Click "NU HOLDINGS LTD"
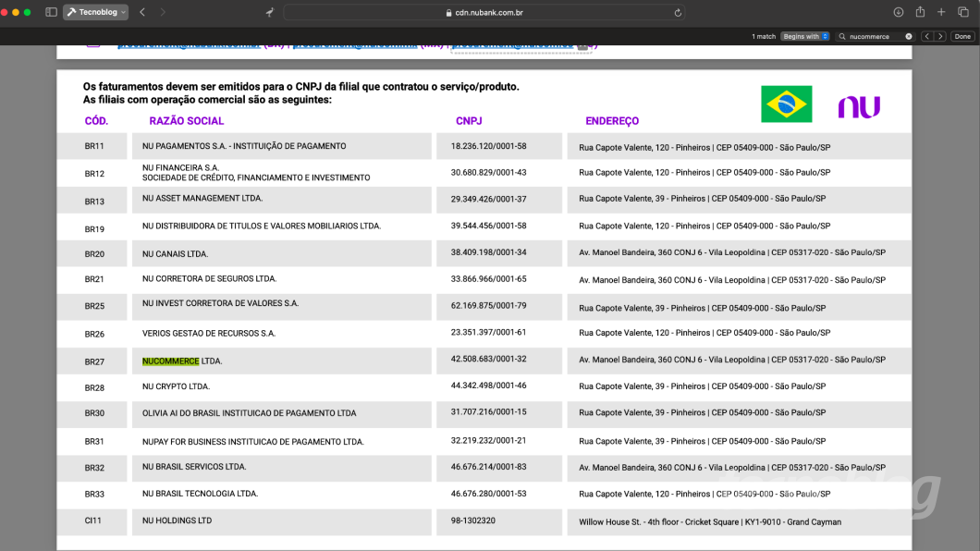The image size is (980, 551). (177, 520)
